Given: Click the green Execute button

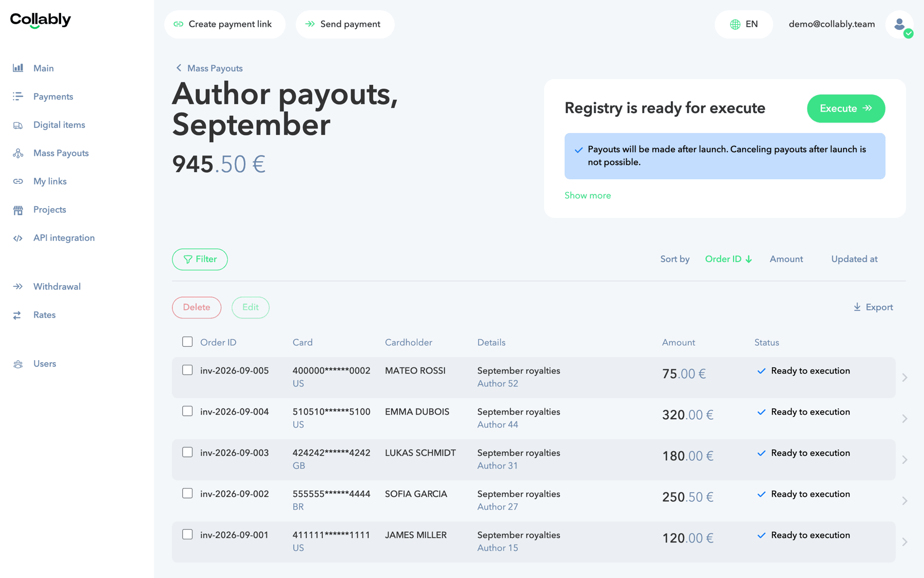Looking at the screenshot, I should click(846, 108).
